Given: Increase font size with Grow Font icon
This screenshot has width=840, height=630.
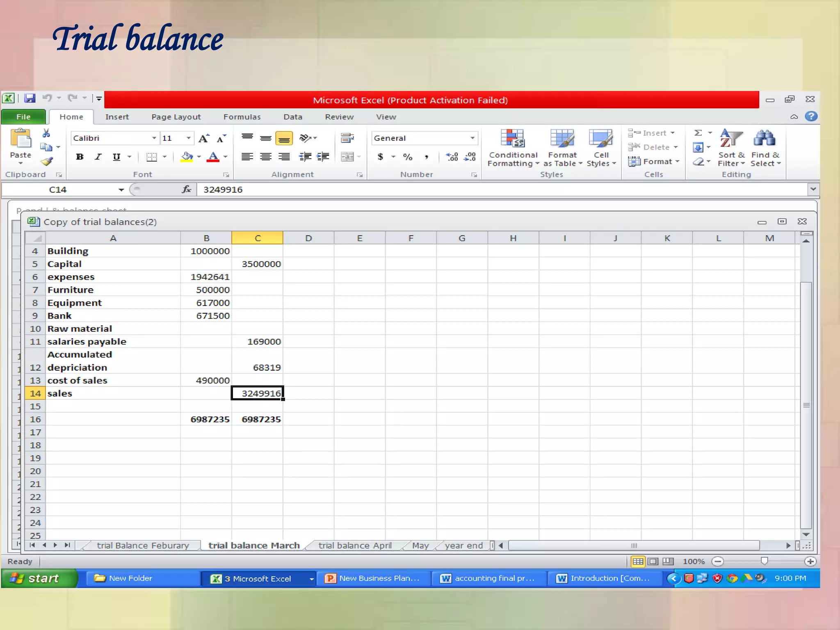Looking at the screenshot, I should (x=204, y=139).
